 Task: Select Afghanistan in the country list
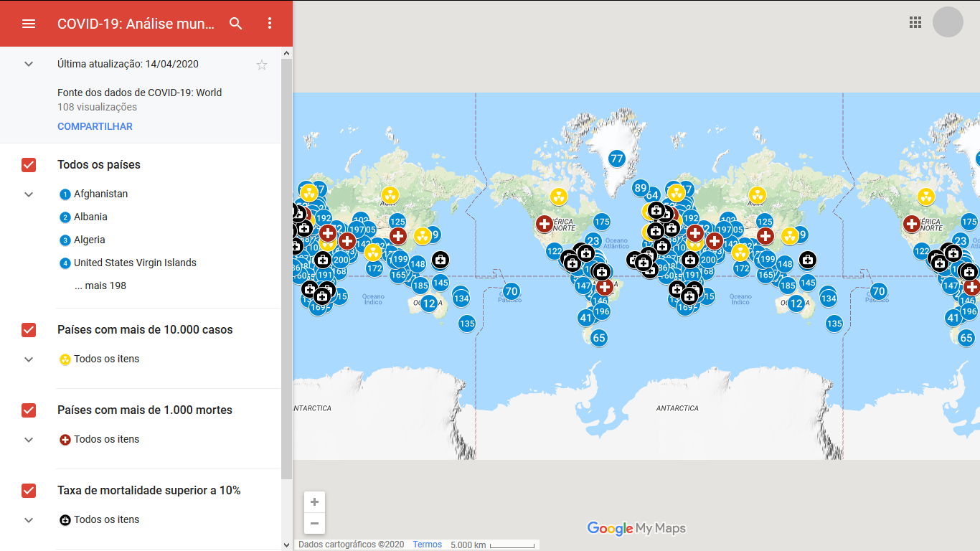[100, 194]
